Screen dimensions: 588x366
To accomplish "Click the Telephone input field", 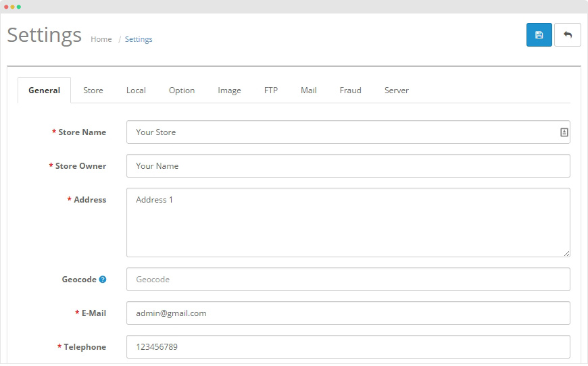I will pyautogui.click(x=348, y=347).
